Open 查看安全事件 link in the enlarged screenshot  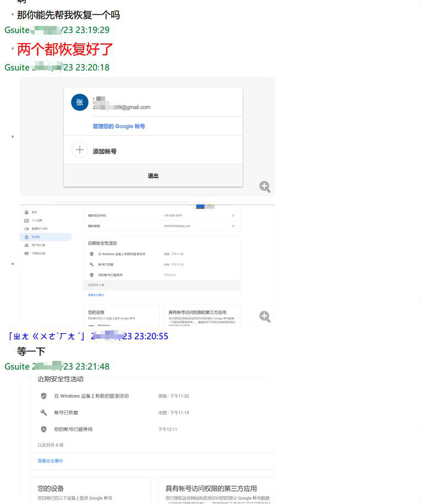click(x=51, y=460)
